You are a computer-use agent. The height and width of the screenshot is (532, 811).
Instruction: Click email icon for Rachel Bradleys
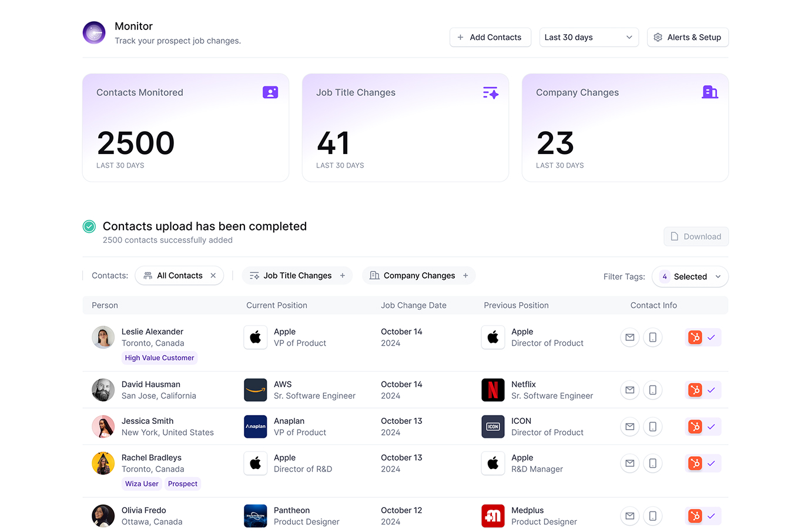[x=630, y=463]
